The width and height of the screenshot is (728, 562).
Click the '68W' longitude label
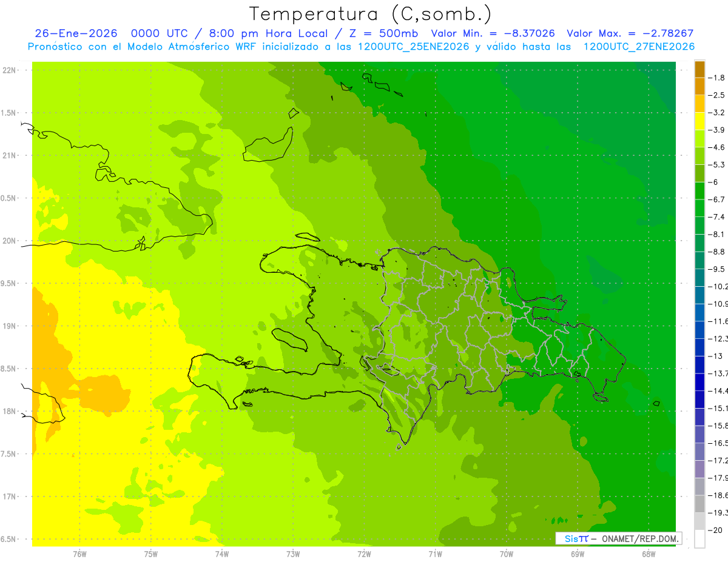[x=649, y=554]
